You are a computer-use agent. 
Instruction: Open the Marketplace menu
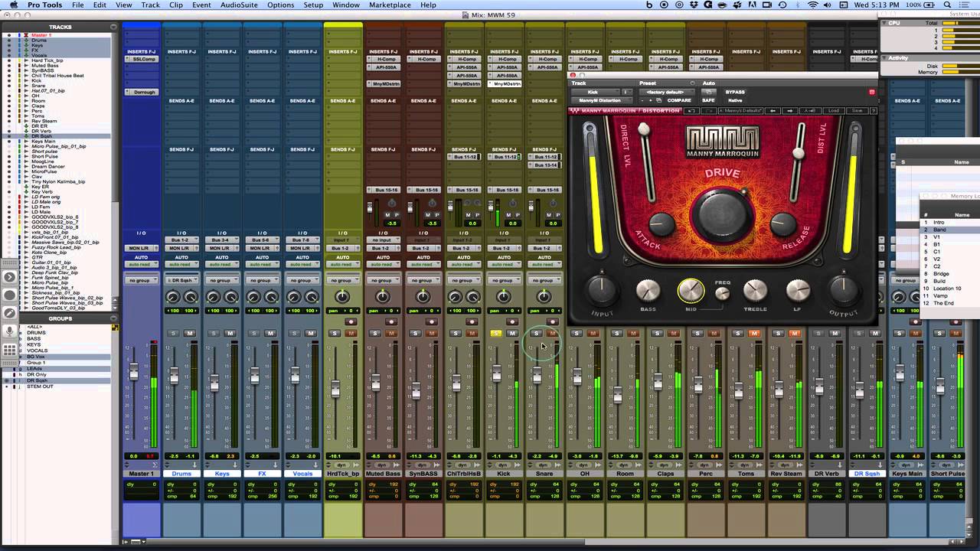[390, 5]
